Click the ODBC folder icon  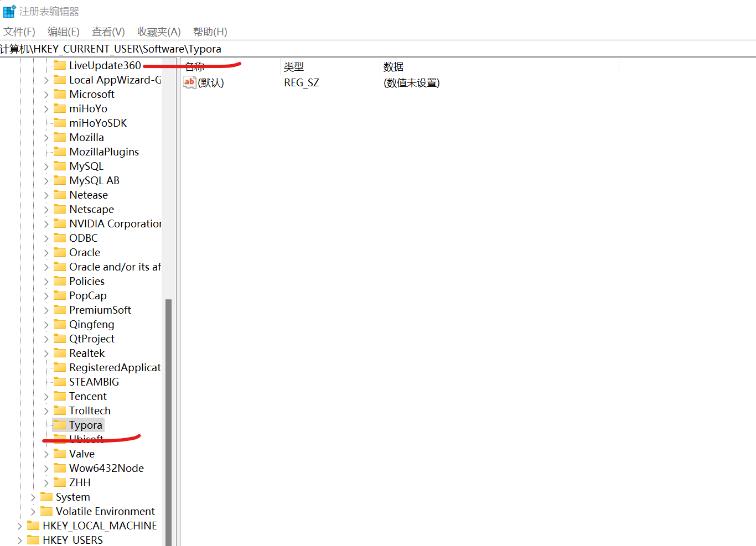60,238
